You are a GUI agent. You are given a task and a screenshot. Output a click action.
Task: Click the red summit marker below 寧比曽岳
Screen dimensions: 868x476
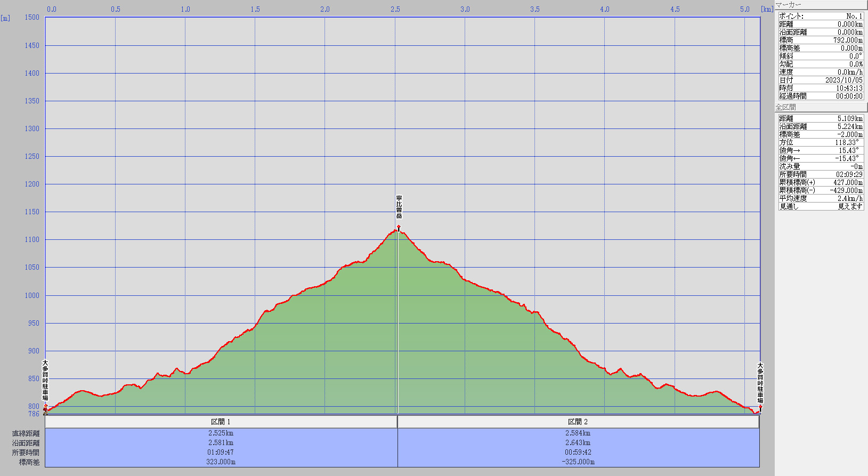click(399, 228)
